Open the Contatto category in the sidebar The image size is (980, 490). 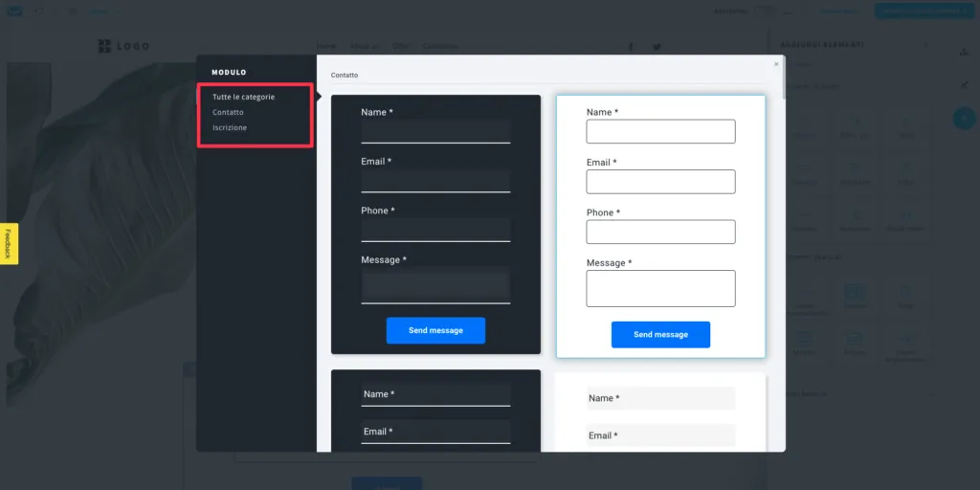228,113
